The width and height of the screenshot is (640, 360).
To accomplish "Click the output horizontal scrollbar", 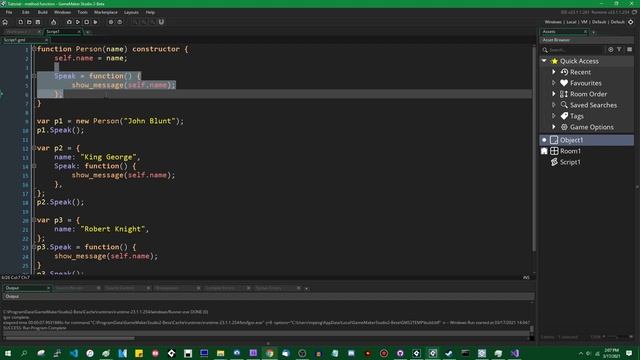I will pos(70,338).
